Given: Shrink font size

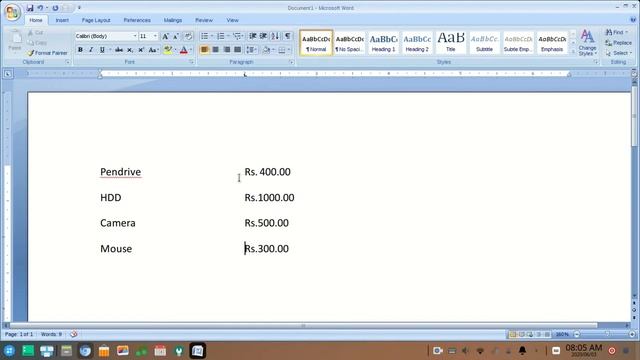Looking at the screenshot, I should [176, 36].
